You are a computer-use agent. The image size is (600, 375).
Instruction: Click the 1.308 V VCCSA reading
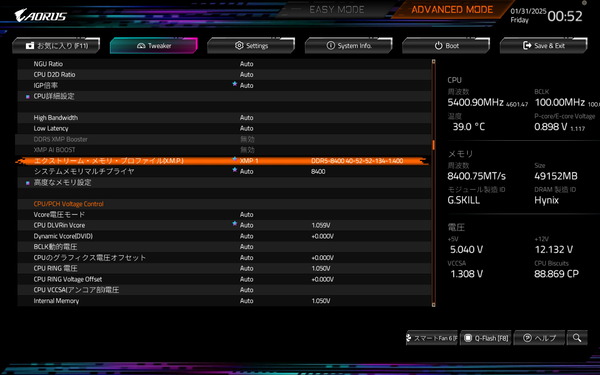[x=466, y=274]
